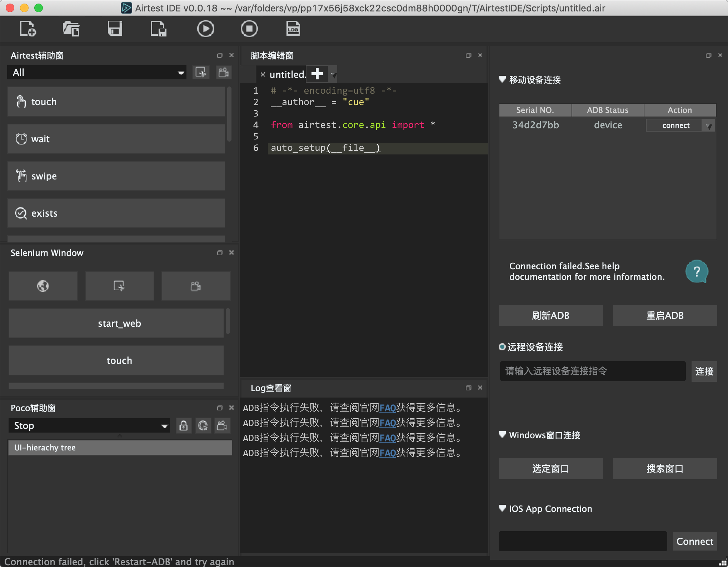Viewport: 728px width, 567px height.
Task: Click the ADB Status column header
Action: point(608,110)
